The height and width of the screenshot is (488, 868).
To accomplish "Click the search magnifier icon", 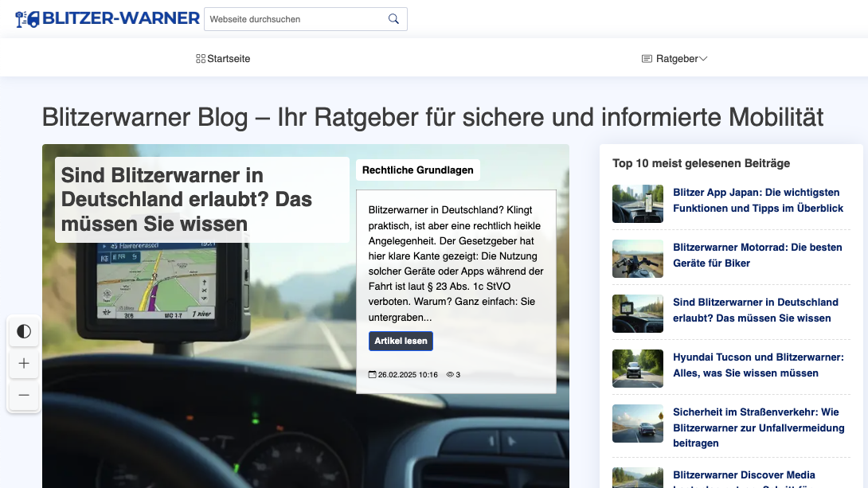I will (393, 19).
